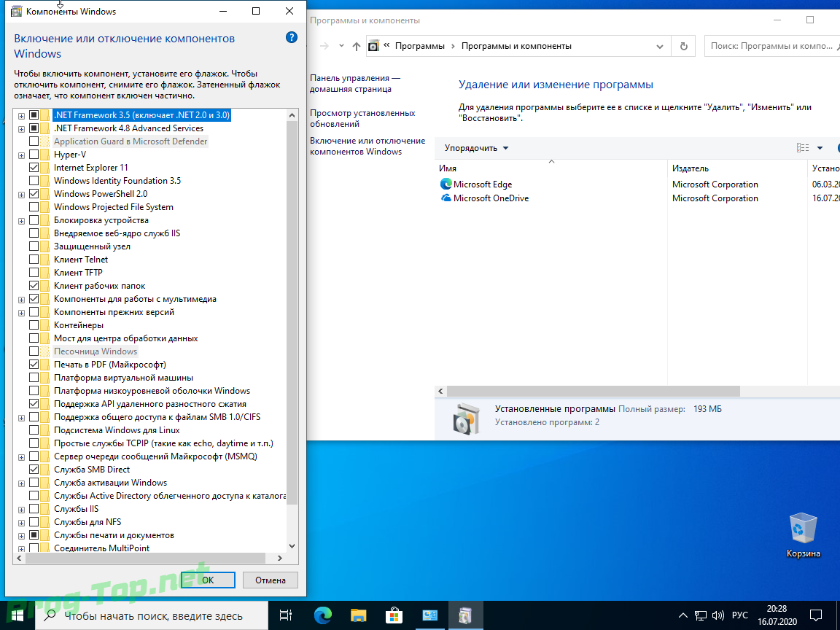The image size is (840, 630).
Task: Open the network status tray icon
Action: click(x=701, y=615)
